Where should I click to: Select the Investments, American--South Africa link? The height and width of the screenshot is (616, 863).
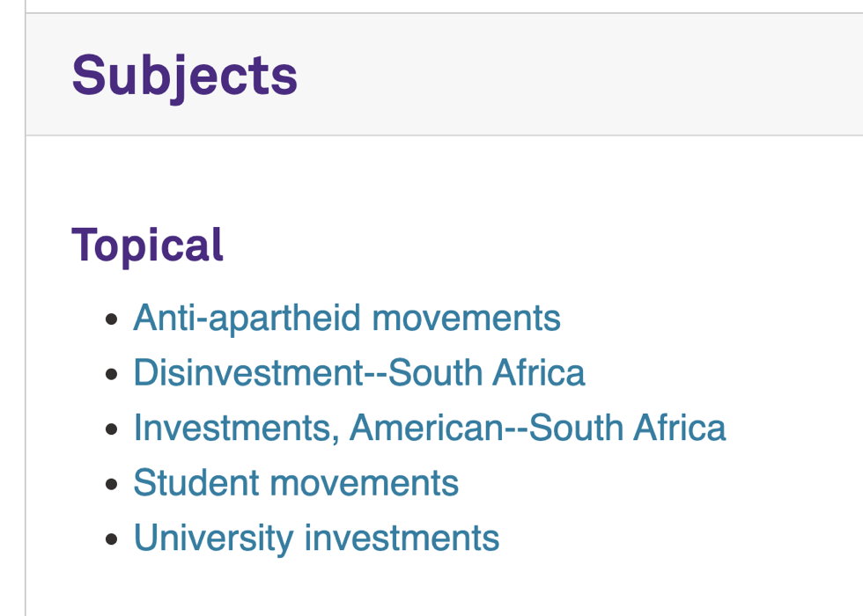point(429,429)
